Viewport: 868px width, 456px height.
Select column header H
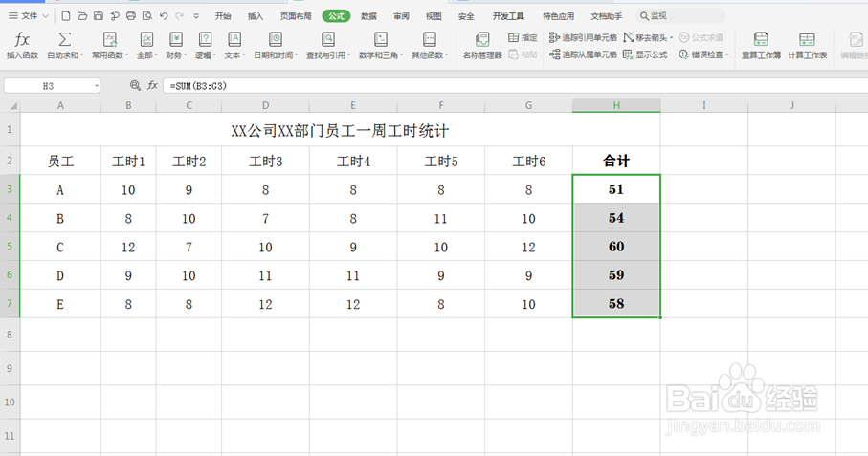point(616,105)
